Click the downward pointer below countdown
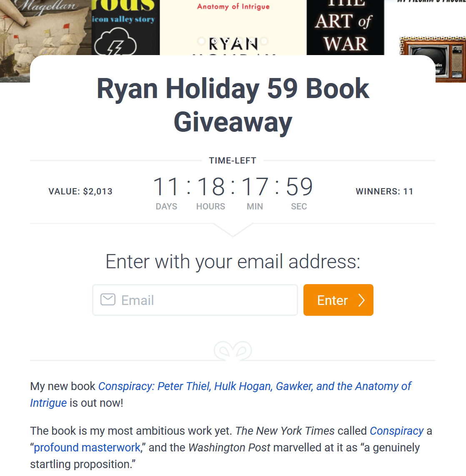The width and height of the screenshot is (466, 476). coord(233,230)
